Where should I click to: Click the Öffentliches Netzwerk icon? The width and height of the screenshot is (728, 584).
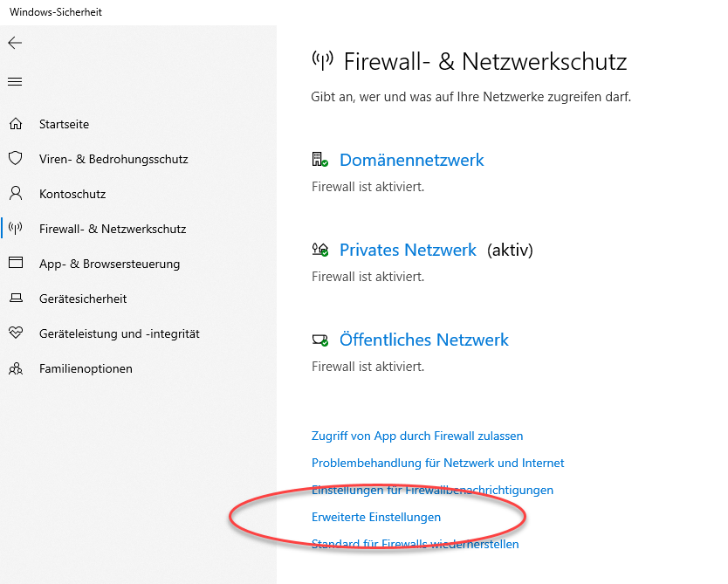pyautogui.click(x=319, y=340)
